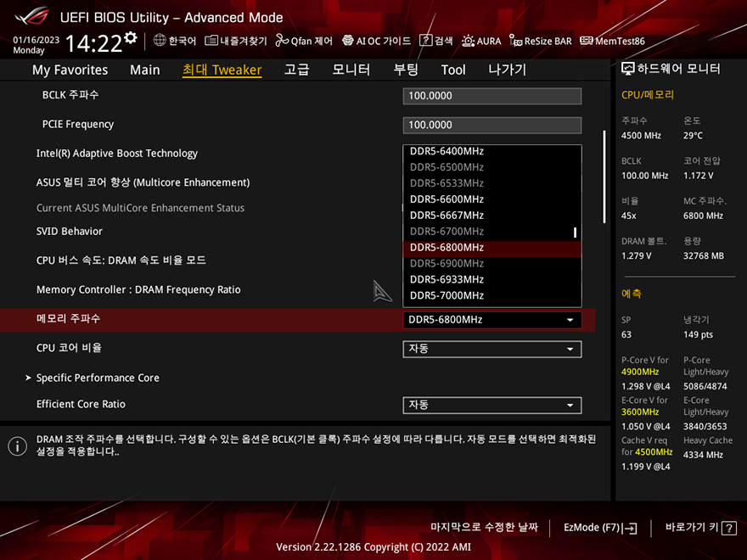Select DDR5-6400MHz from the list
Screen dimensions: 747x560
pos(492,151)
